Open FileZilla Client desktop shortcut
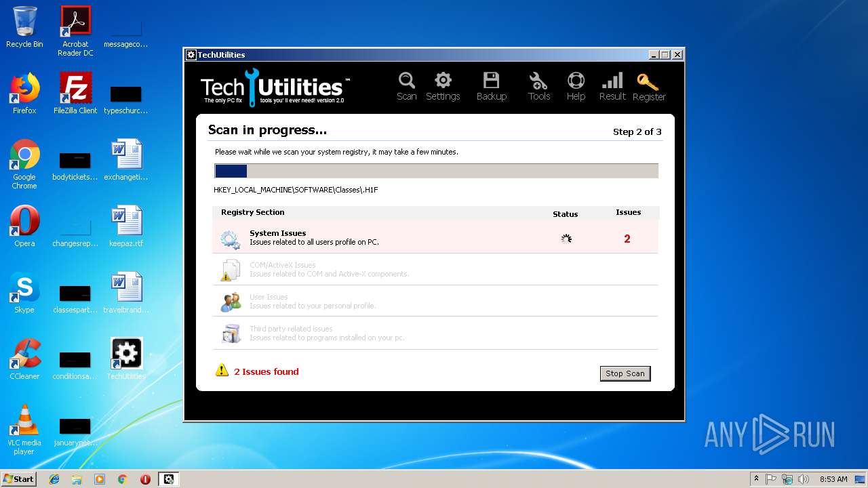 point(75,94)
